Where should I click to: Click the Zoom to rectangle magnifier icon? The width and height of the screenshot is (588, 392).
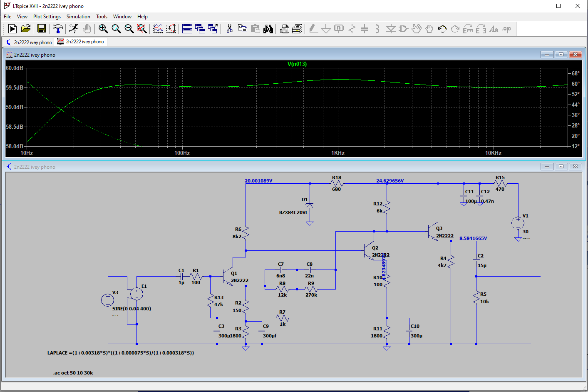(116, 29)
